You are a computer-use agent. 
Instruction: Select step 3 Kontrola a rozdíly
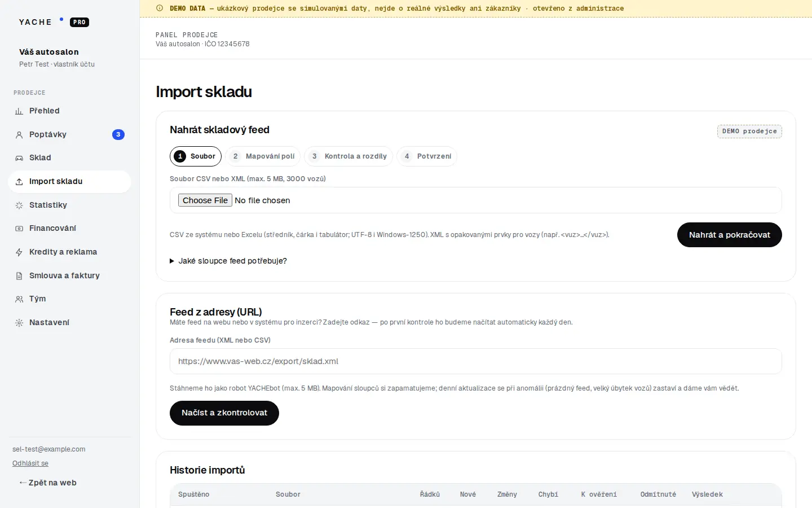pos(348,156)
